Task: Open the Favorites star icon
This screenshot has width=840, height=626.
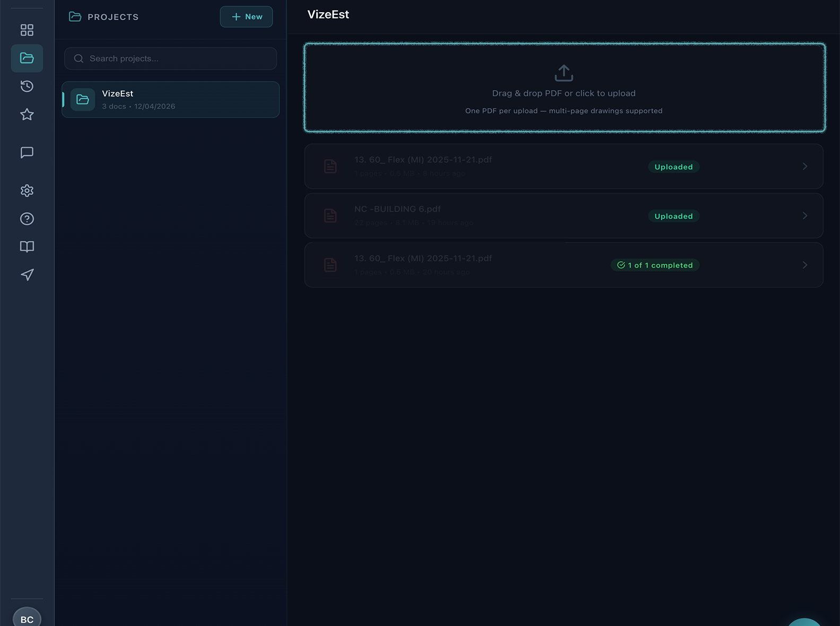Action: click(27, 114)
